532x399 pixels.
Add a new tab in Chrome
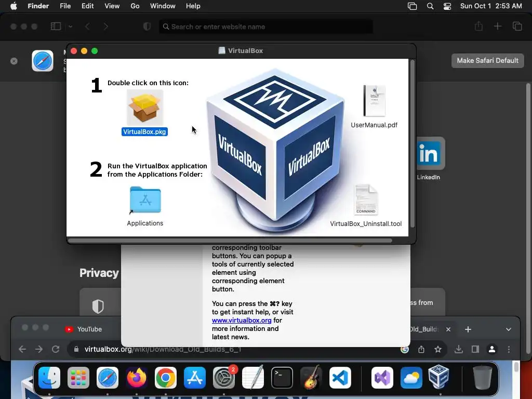[468, 329]
